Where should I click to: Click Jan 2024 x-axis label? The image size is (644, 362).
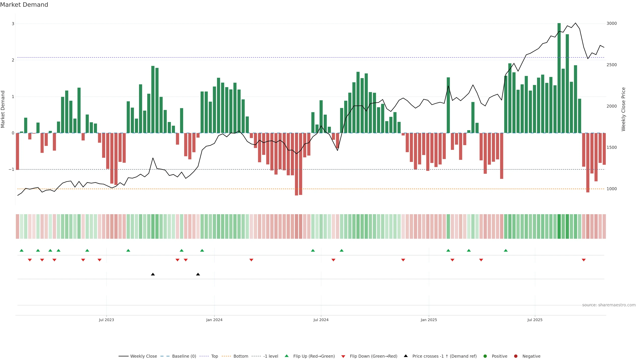214,320
